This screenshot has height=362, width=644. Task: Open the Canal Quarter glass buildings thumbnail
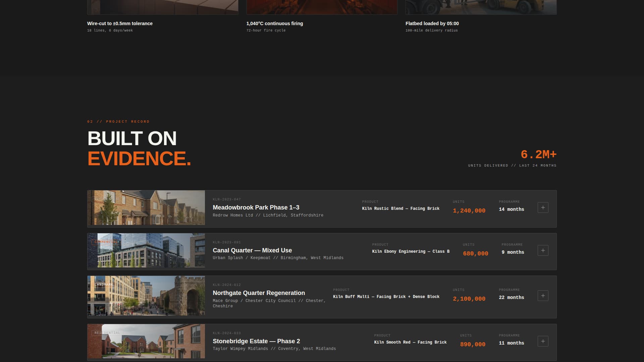[151, 253]
